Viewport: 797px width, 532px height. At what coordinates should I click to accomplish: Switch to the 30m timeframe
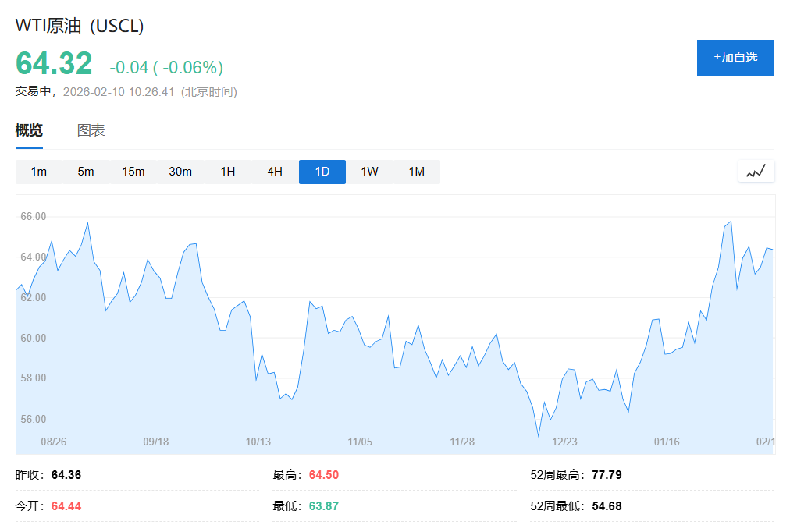coord(180,172)
